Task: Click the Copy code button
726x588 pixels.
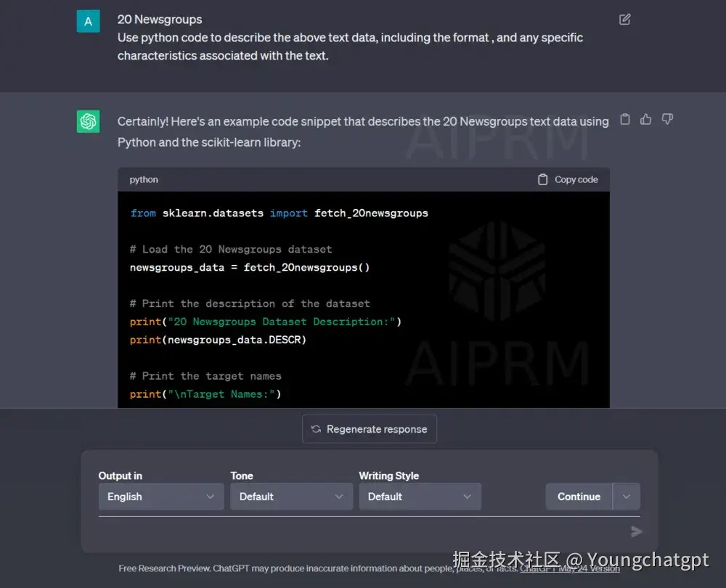Action: click(574, 179)
